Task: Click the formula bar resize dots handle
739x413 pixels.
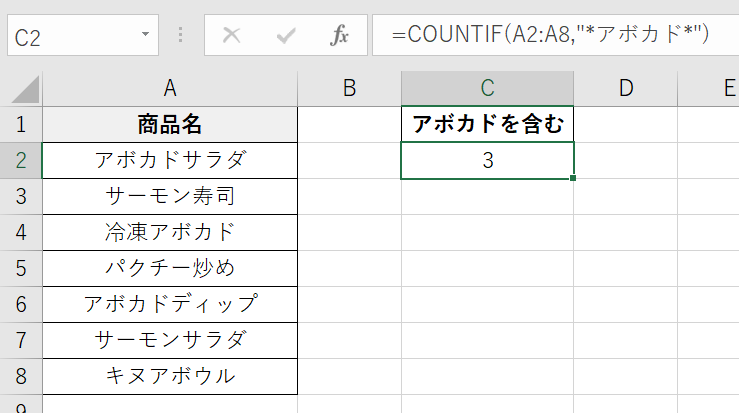Action: [x=181, y=35]
